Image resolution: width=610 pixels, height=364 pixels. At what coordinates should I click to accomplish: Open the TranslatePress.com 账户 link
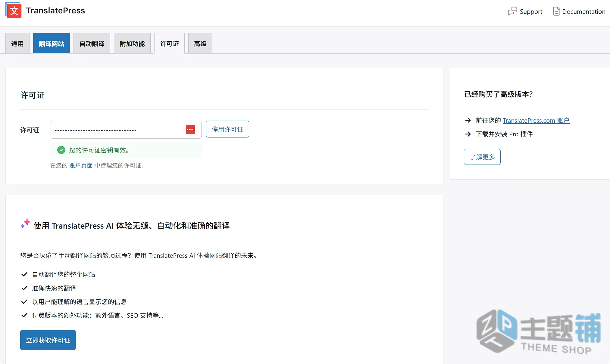(x=536, y=120)
